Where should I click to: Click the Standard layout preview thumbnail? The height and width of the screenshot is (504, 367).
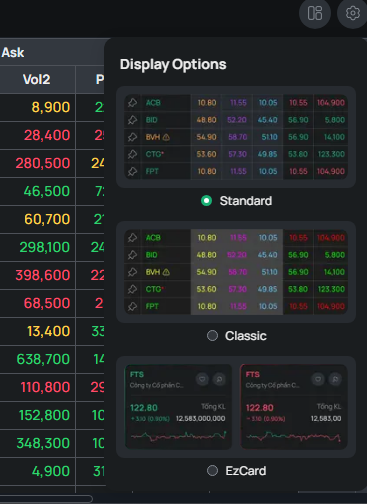pos(236,137)
